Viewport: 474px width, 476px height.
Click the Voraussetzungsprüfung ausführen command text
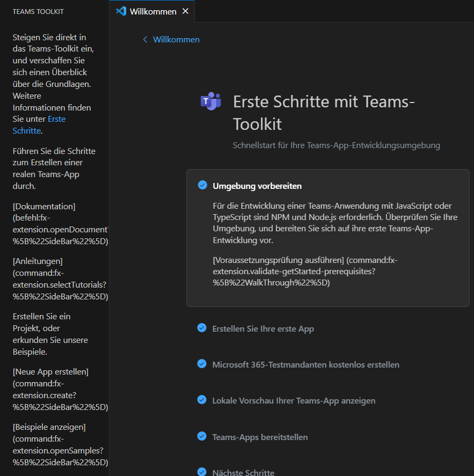click(x=305, y=272)
